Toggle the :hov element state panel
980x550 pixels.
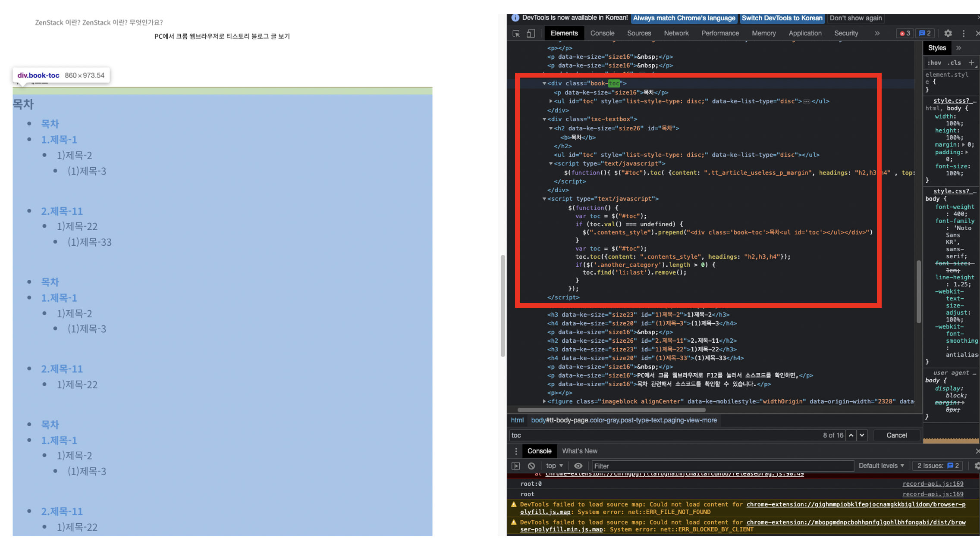(x=934, y=63)
